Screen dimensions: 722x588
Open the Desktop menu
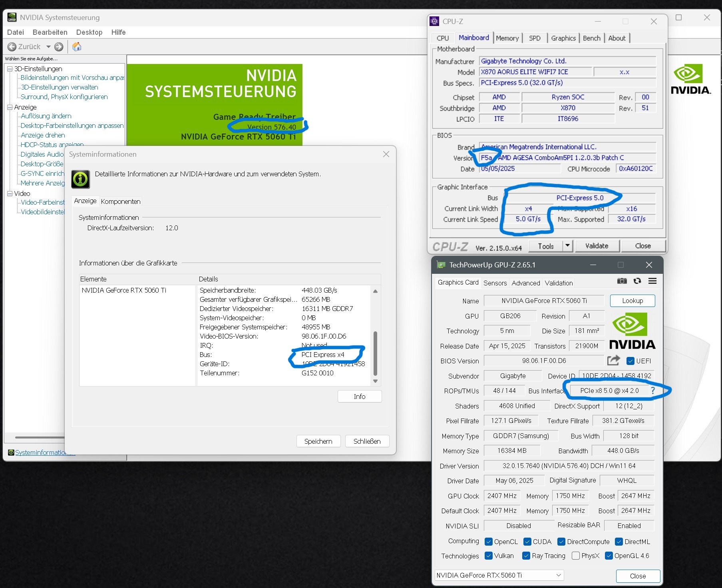click(x=89, y=32)
